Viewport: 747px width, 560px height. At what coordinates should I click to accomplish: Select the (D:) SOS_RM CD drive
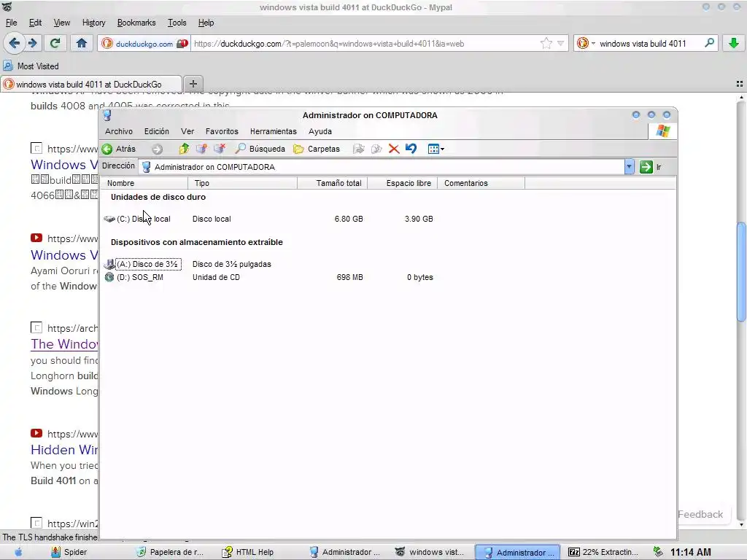click(134, 277)
